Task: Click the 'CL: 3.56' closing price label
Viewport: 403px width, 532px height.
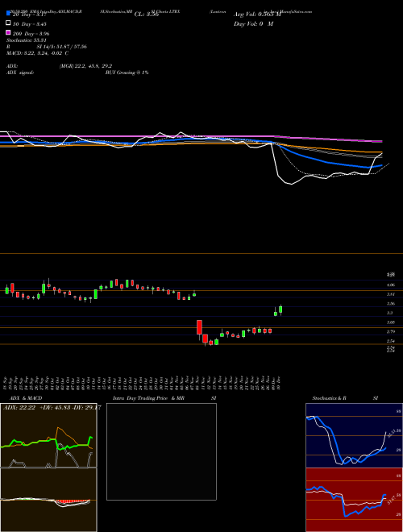Action: coord(147,15)
